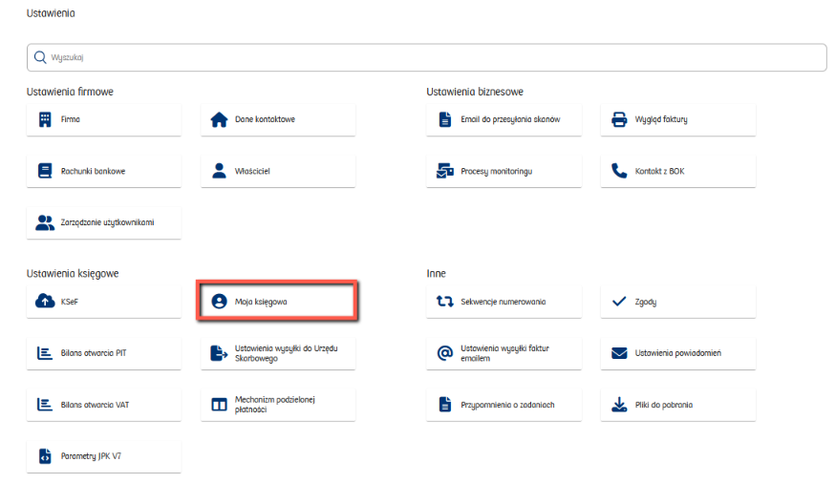Image resolution: width=835 pixels, height=504 pixels.
Task: Open Procesy monitoringu icon
Action: [x=445, y=171]
